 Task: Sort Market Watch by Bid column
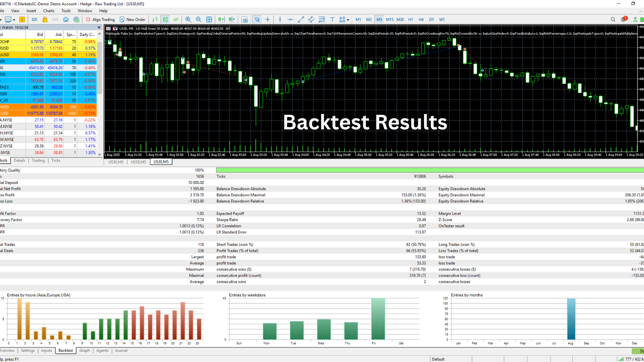[35, 35]
